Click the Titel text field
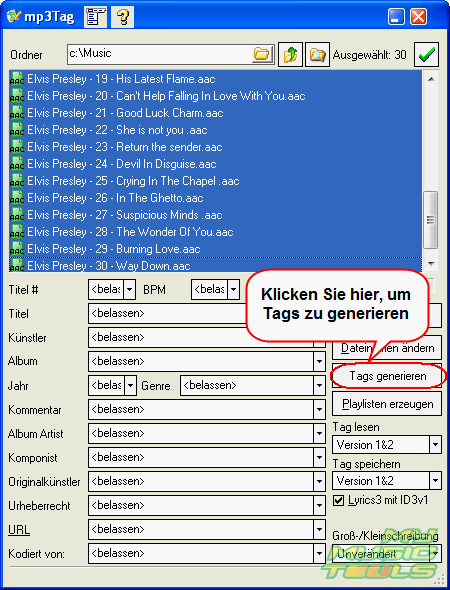The width and height of the screenshot is (450, 590). (x=167, y=313)
